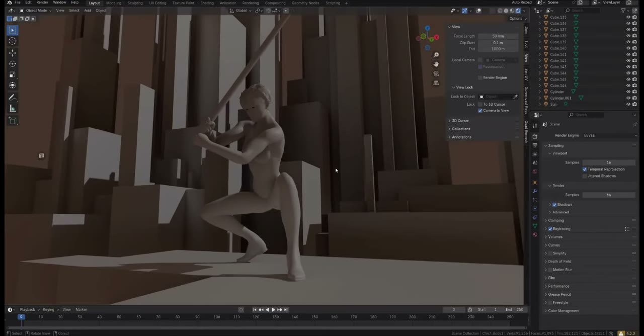Open Scene properties tab icon
Screen dimensions: 644x336
point(535,163)
